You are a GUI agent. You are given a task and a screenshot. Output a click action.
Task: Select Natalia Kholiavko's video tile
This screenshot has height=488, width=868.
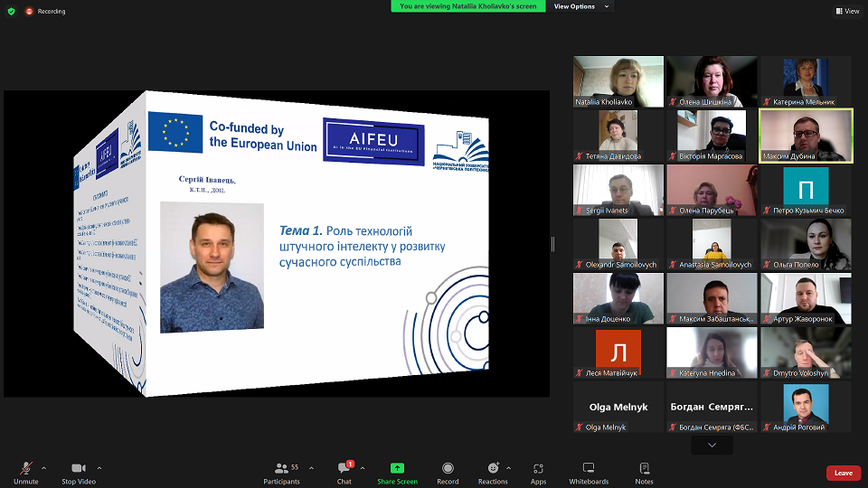(618, 81)
